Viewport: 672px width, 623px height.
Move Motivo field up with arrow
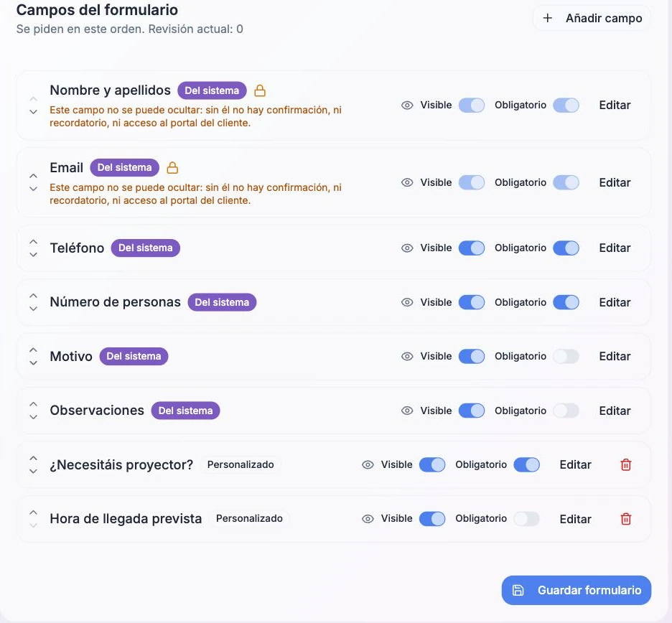(x=33, y=350)
